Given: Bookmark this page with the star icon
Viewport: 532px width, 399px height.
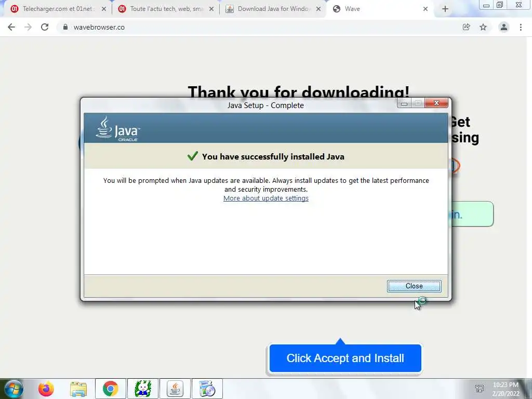Looking at the screenshot, I should (x=483, y=27).
